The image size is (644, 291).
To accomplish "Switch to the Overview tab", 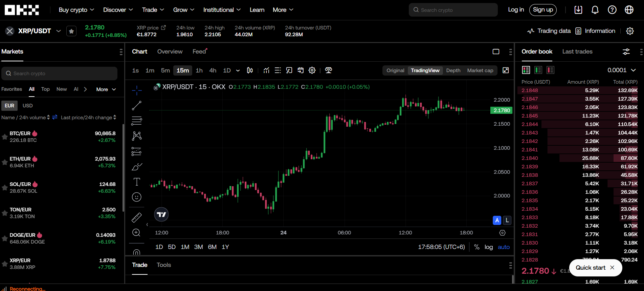I will [170, 51].
